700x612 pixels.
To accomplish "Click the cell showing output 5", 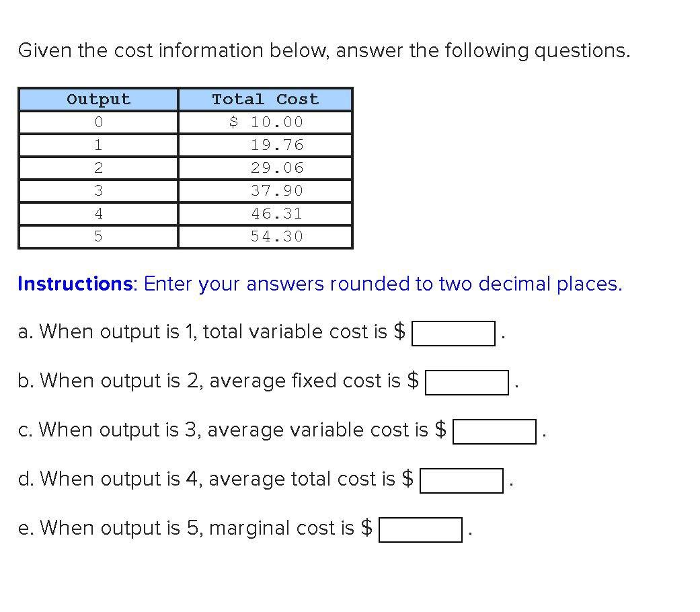I will pos(98,236).
